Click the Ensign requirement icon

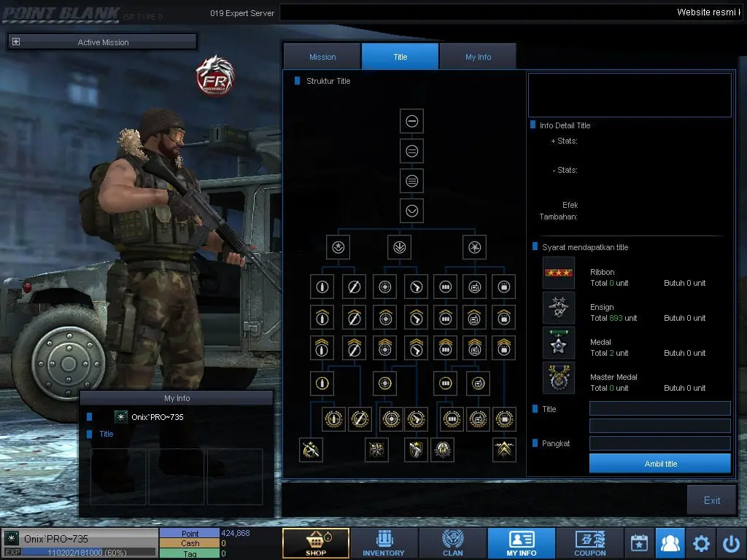click(558, 308)
